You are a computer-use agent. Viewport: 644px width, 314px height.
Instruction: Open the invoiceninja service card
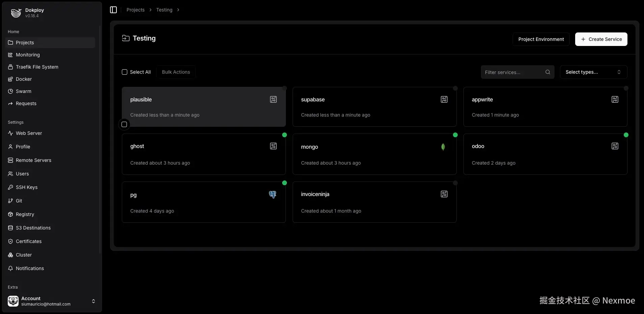pos(374,202)
